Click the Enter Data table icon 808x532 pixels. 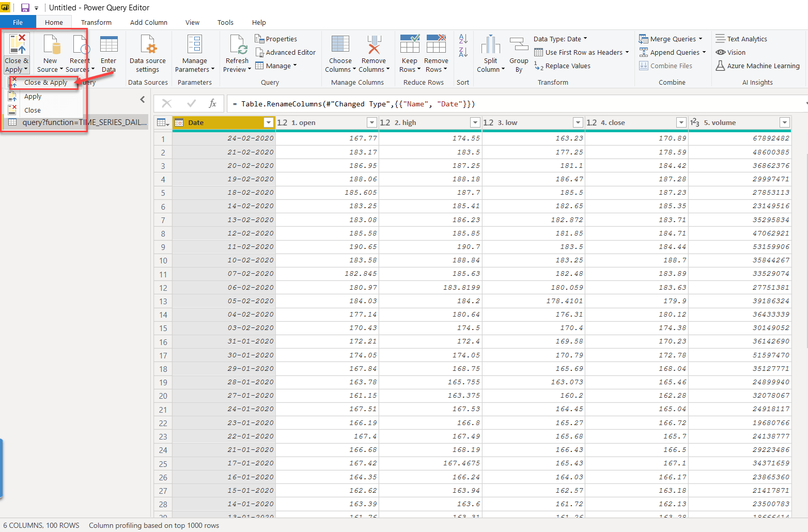click(108, 44)
